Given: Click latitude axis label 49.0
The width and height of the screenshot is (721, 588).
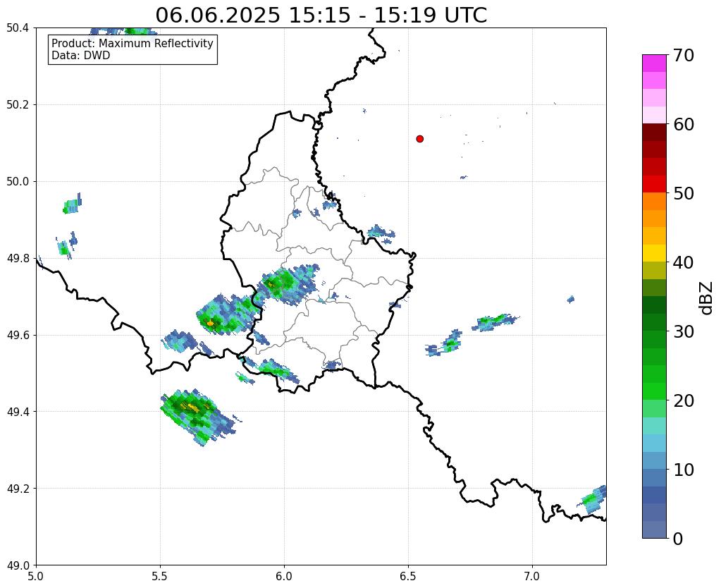Looking at the screenshot, I should click(18, 565).
